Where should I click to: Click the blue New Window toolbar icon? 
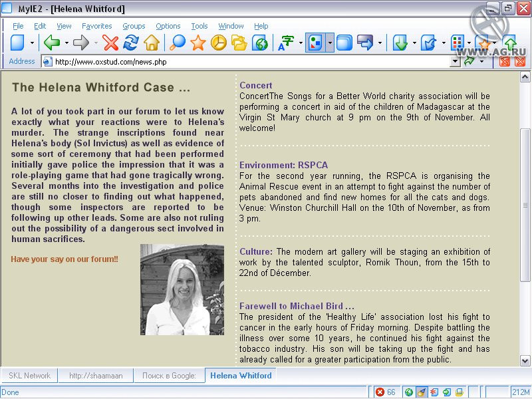click(x=18, y=43)
